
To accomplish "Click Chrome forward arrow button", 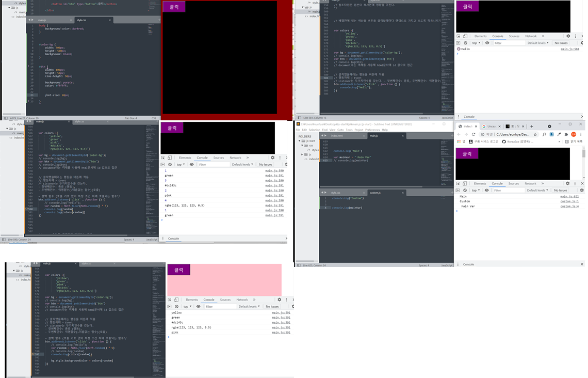I will click(466, 134).
